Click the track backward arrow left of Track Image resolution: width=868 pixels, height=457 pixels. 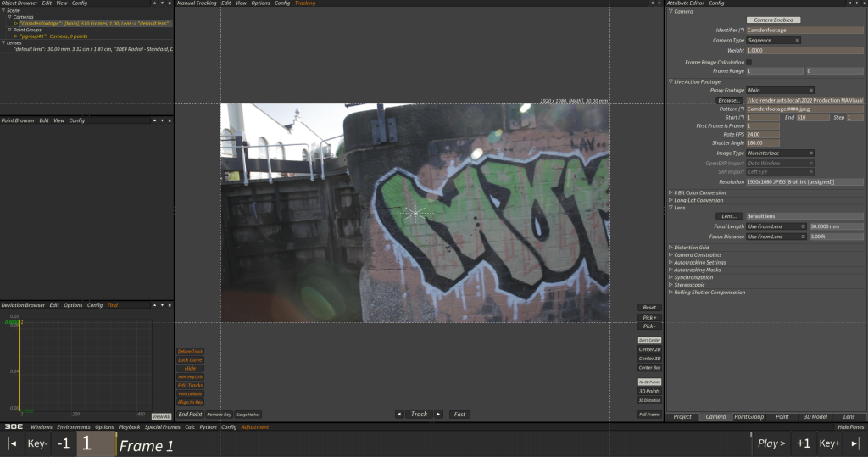tap(399, 415)
